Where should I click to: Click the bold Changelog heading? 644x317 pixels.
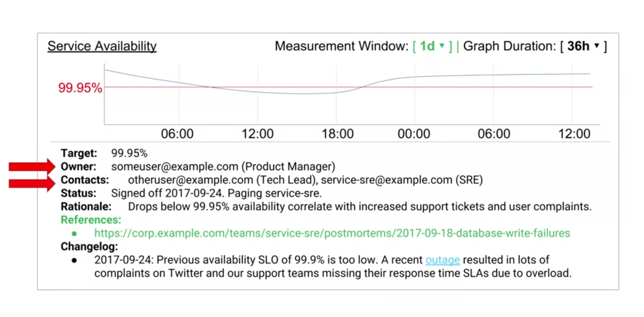pos(89,247)
